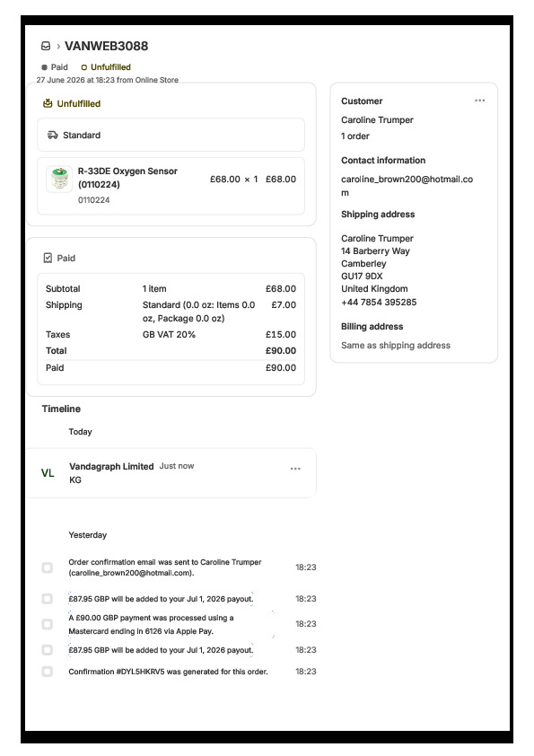Click the VL avatar in timeline

(48, 473)
